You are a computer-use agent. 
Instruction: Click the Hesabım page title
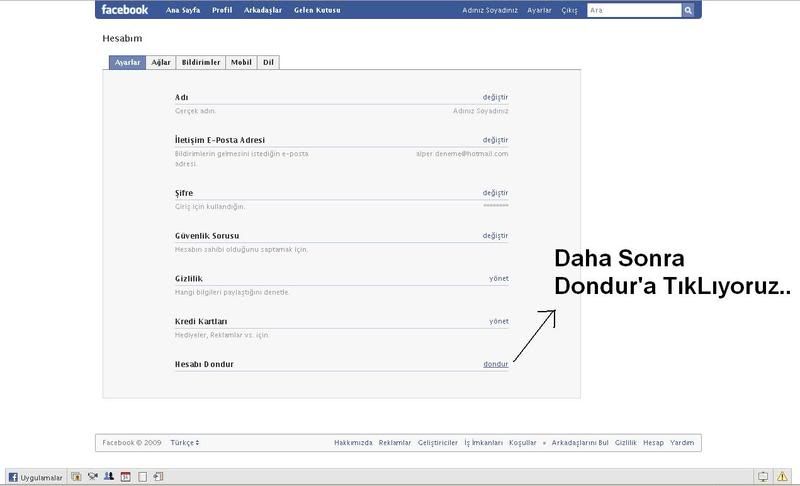click(x=122, y=38)
